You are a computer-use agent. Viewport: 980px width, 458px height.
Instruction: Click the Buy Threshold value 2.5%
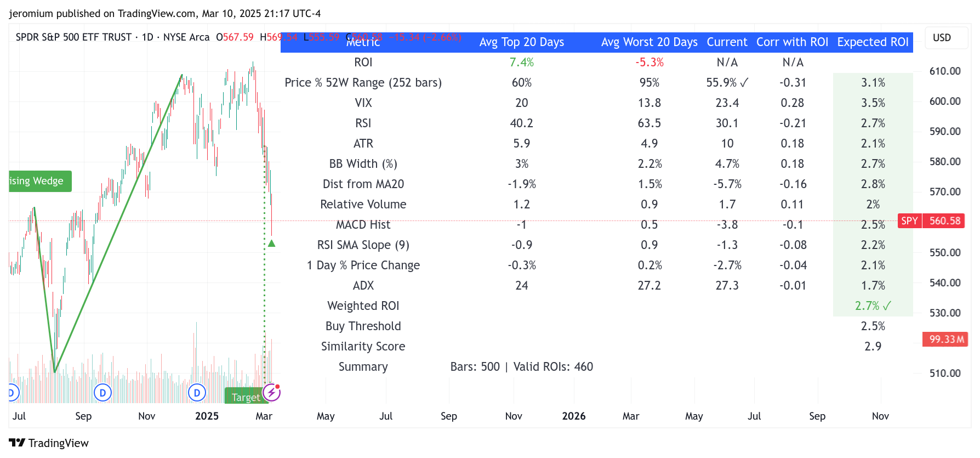coord(873,326)
